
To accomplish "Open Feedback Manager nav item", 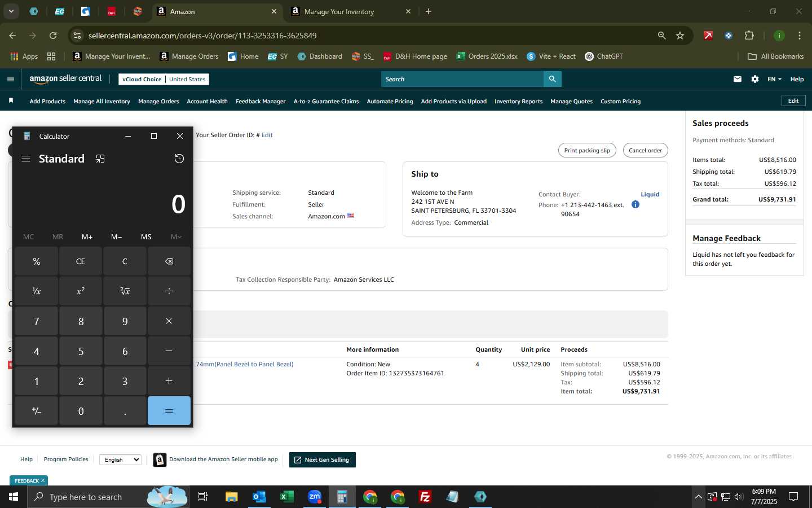I will [x=261, y=102].
